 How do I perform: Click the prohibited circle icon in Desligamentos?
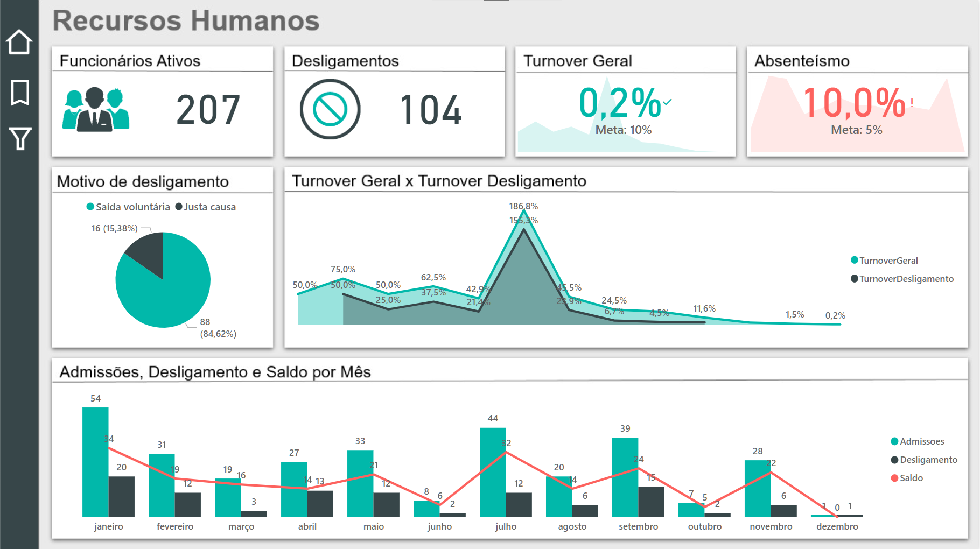tap(330, 109)
